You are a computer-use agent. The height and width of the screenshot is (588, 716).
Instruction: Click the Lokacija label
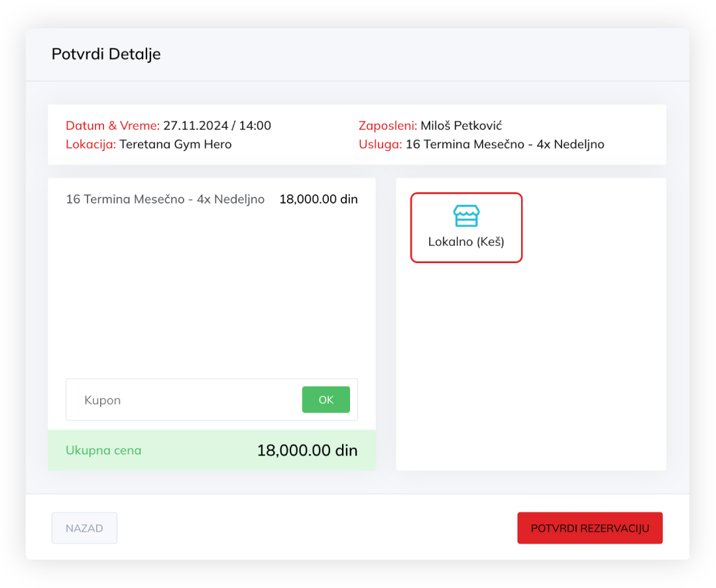click(x=91, y=145)
